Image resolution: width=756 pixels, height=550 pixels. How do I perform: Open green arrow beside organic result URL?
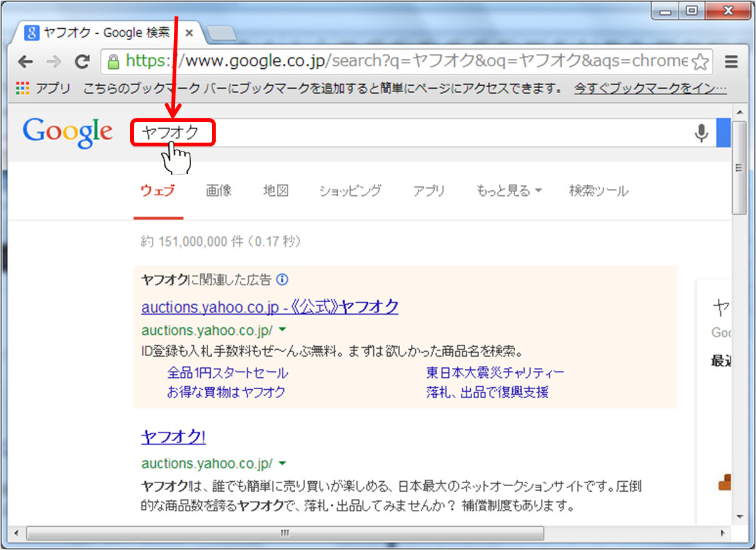tap(282, 464)
